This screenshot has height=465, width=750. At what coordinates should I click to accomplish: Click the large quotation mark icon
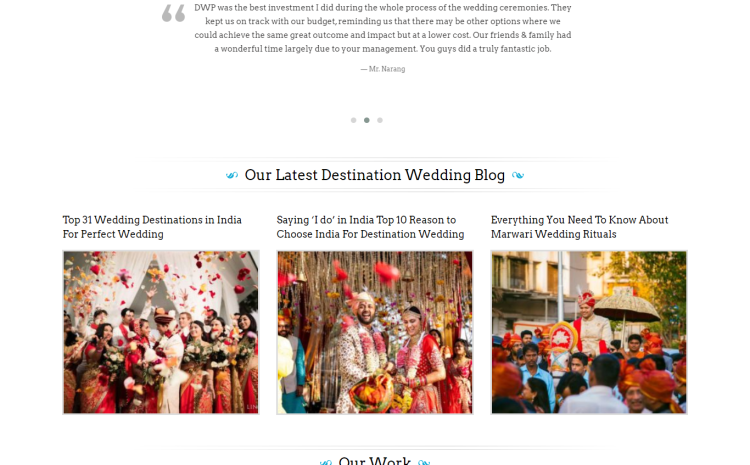173,13
